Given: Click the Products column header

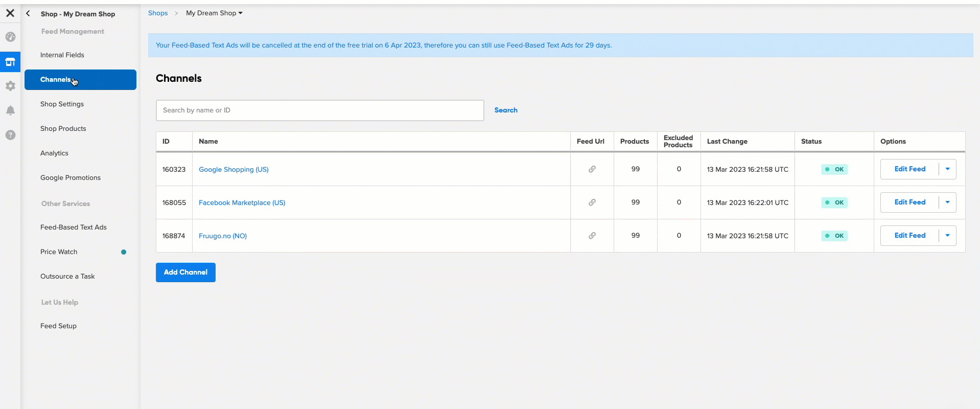Looking at the screenshot, I should pyautogui.click(x=635, y=142).
